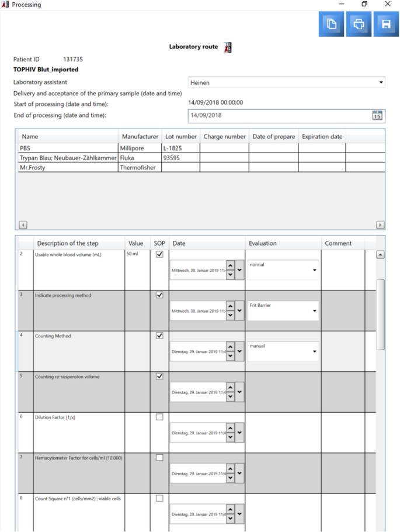This screenshot has width=400, height=532.
Task: Click the L-1825 lot number cell
Action: [180, 148]
